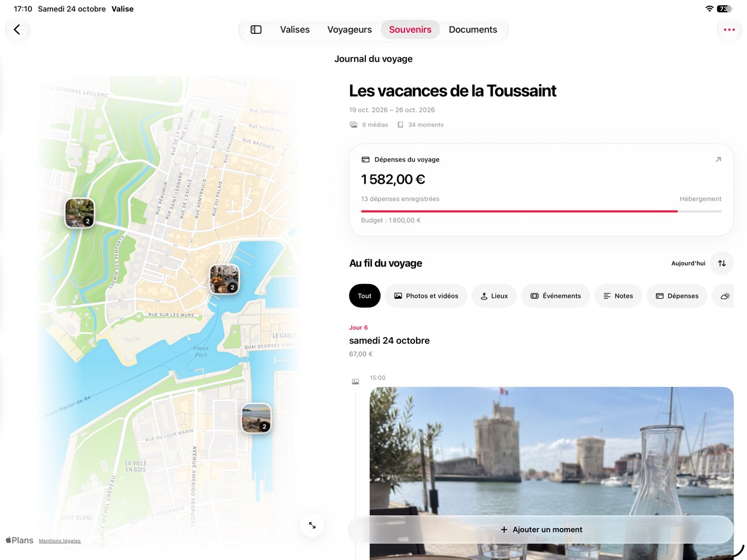Click Budget : 1 800,00 € label
747x560 pixels.
390,220
